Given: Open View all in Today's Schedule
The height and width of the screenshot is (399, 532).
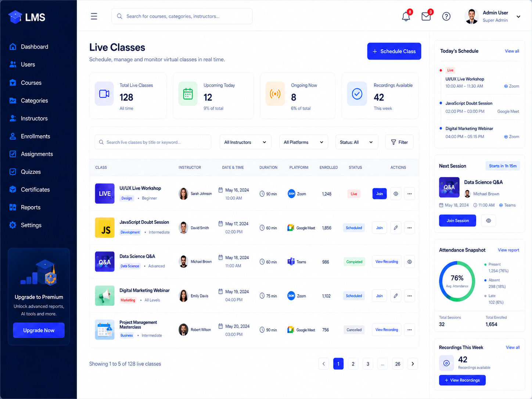Looking at the screenshot, I should pyautogui.click(x=512, y=51).
